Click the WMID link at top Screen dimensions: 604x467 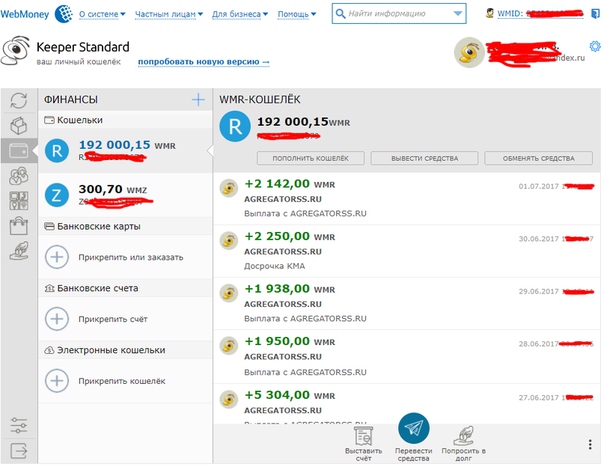click(x=540, y=14)
